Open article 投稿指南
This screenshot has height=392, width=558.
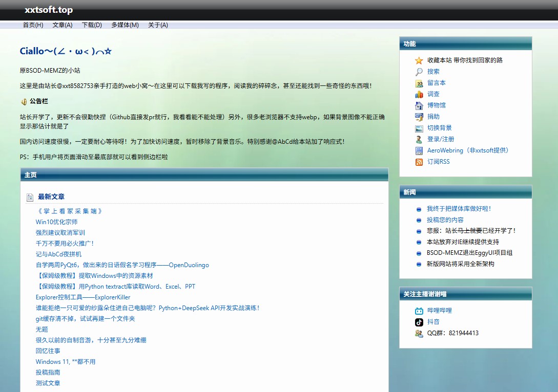[x=48, y=372]
